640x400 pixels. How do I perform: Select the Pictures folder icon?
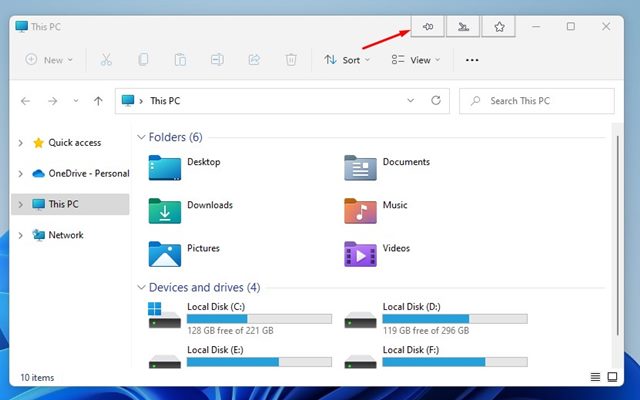[164, 254]
